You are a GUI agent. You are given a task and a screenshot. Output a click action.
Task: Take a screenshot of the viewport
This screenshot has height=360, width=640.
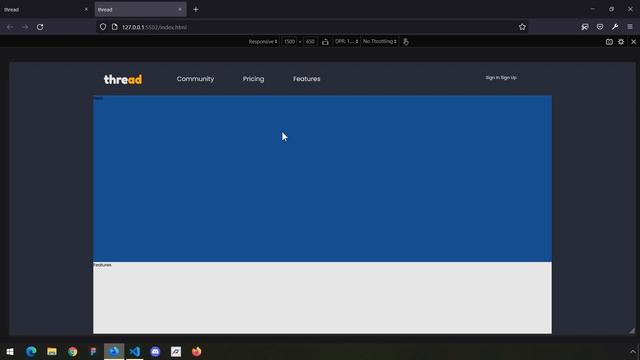[609, 42]
